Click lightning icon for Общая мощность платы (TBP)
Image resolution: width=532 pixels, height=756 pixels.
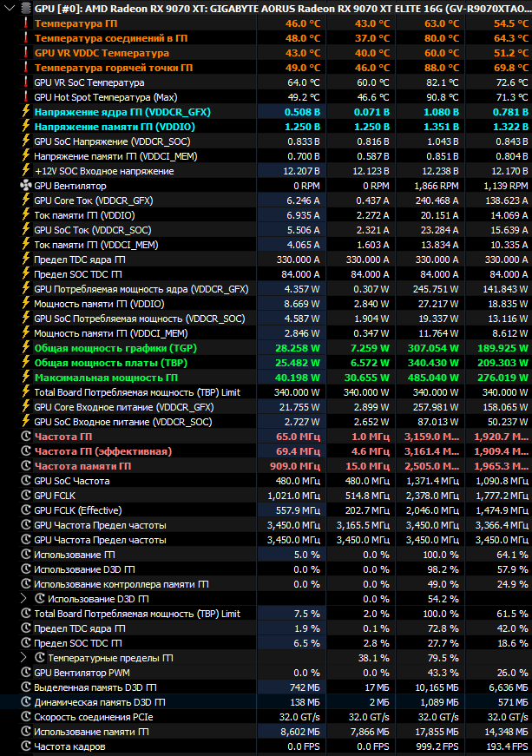tap(26, 363)
